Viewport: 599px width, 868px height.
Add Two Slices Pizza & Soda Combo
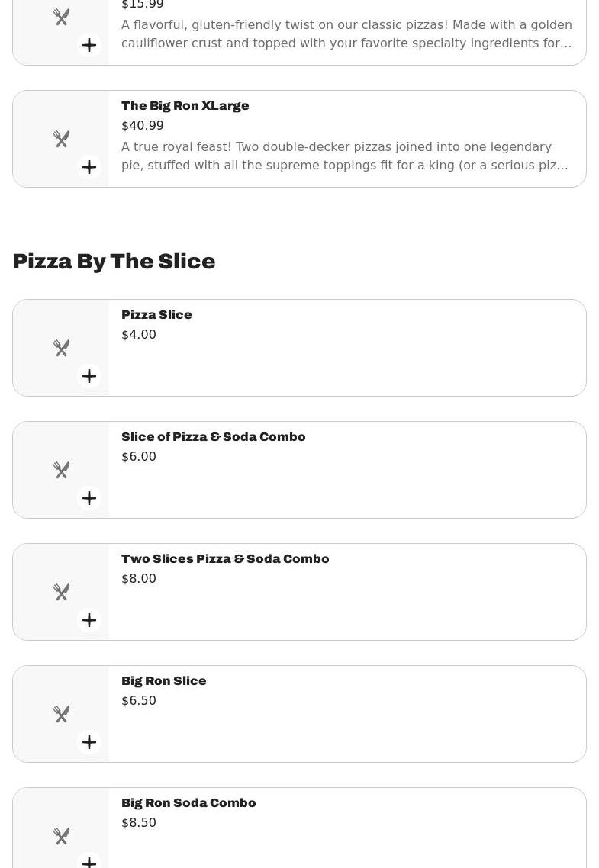89,620
